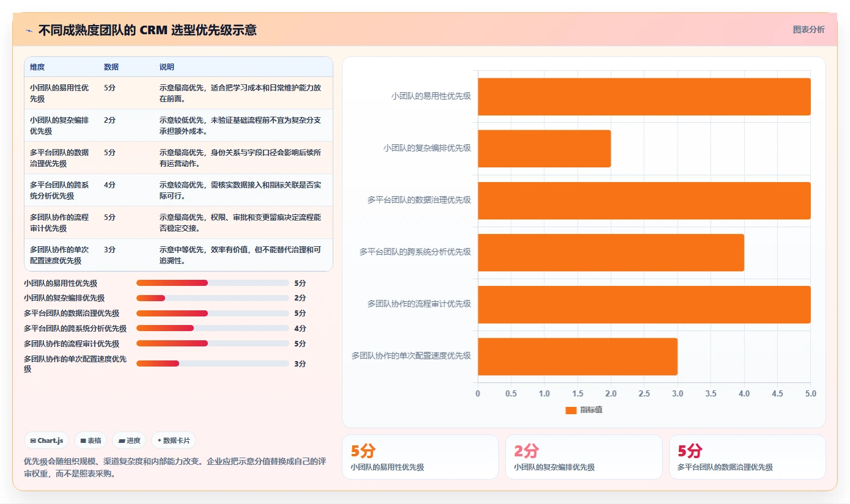The width and height of the screenshot is (850, 504).
Task: Click the chart bar for 小团队的复杂编排优先级
Action: (544, 148)
